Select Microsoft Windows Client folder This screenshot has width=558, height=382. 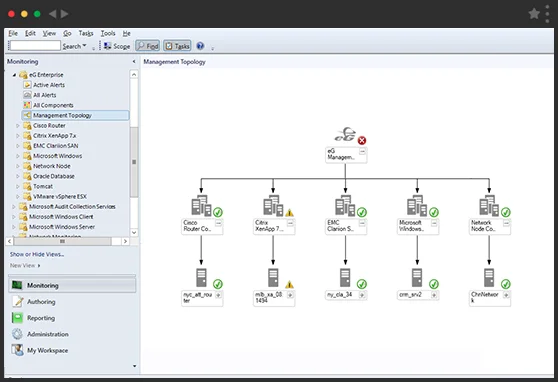click(x=61, y=216)
